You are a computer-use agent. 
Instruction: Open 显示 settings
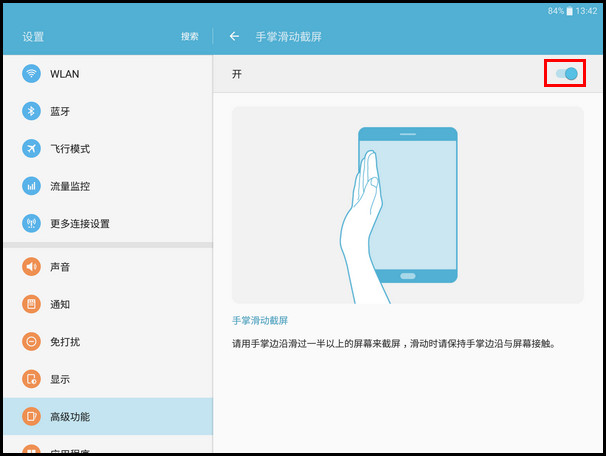click(108, 379)
